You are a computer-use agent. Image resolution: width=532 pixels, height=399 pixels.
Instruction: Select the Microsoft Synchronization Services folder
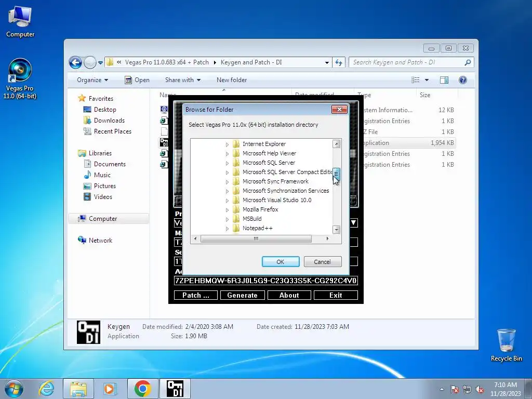click(286, 191)
